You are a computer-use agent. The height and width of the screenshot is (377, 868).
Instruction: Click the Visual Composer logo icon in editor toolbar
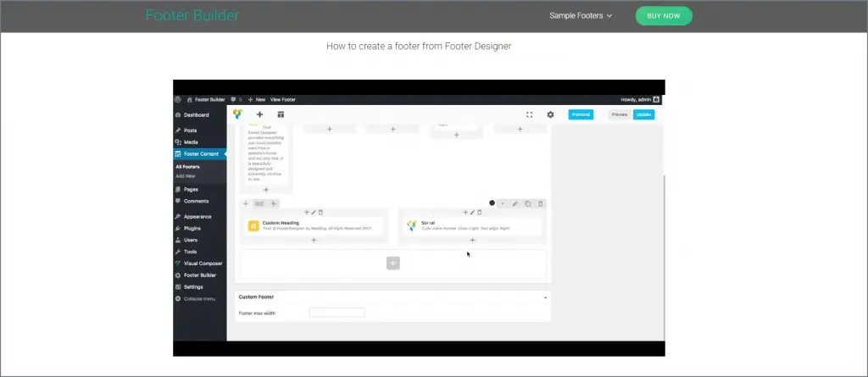[x=237, y=114]
